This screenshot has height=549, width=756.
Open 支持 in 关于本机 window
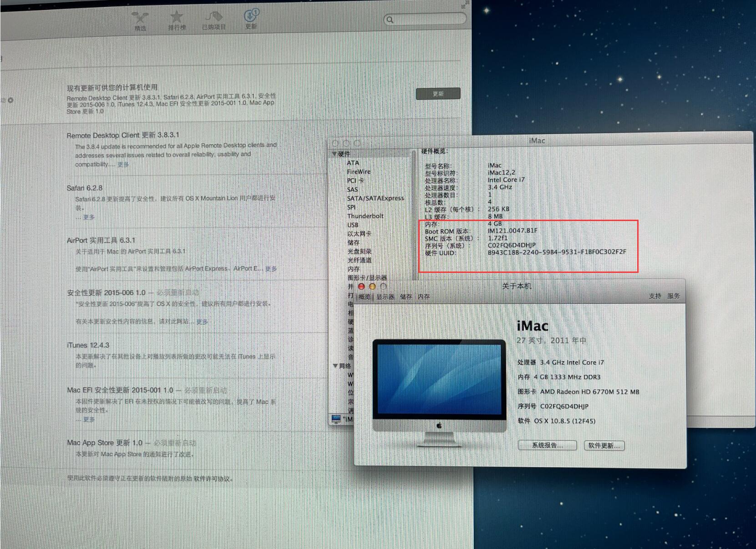[x=655, y=296]
